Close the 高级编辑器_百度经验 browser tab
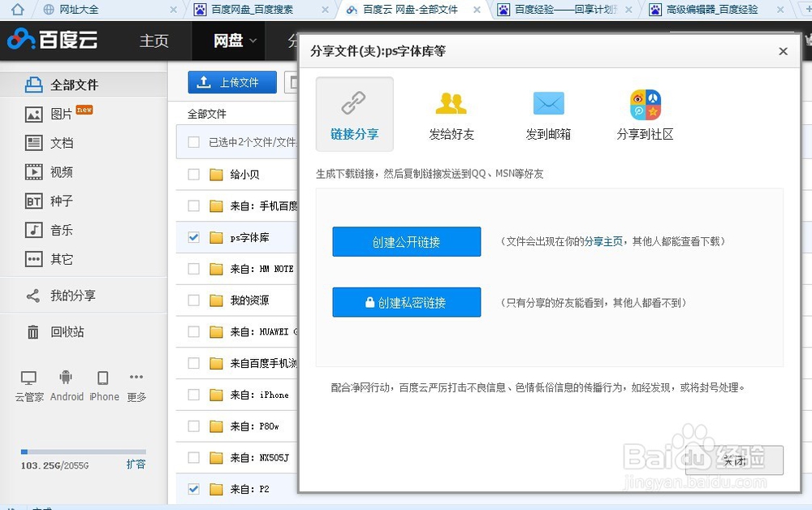812x510 pixels. [780, 9]
